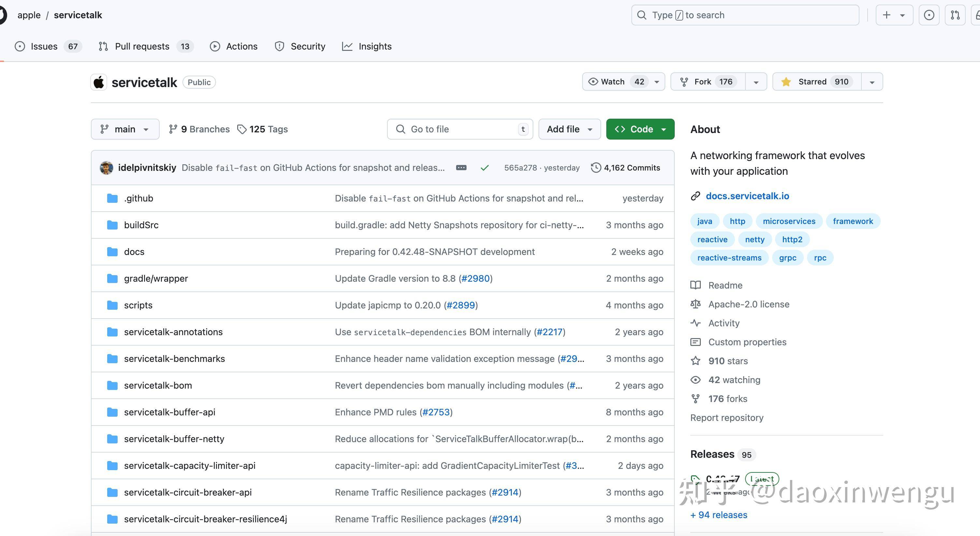
Task: Open servicetalk-circuit-breaker-api folder
Action: point(188,492)
